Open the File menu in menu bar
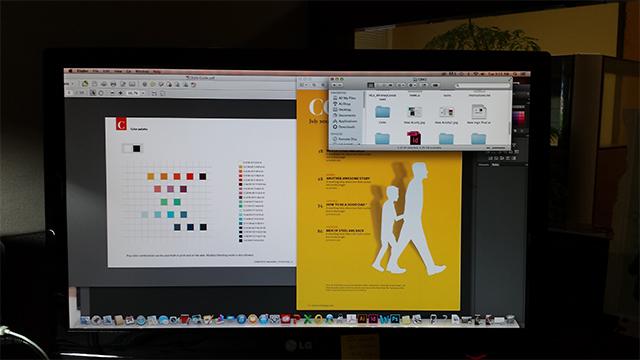 (96, 71)
